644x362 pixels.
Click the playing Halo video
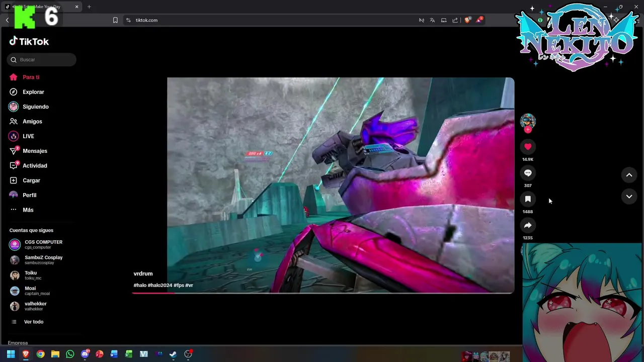tap(341, 185)
